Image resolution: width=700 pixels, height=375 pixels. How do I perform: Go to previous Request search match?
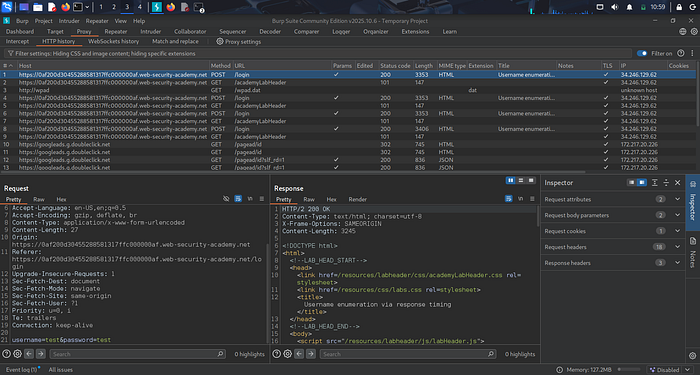[29, 354]
